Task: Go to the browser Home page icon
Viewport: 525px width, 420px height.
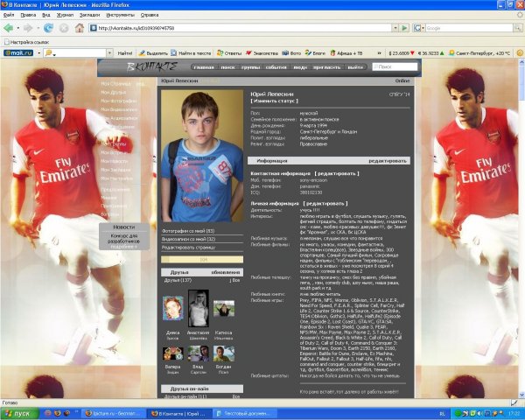Action: [x=80, y=28]
